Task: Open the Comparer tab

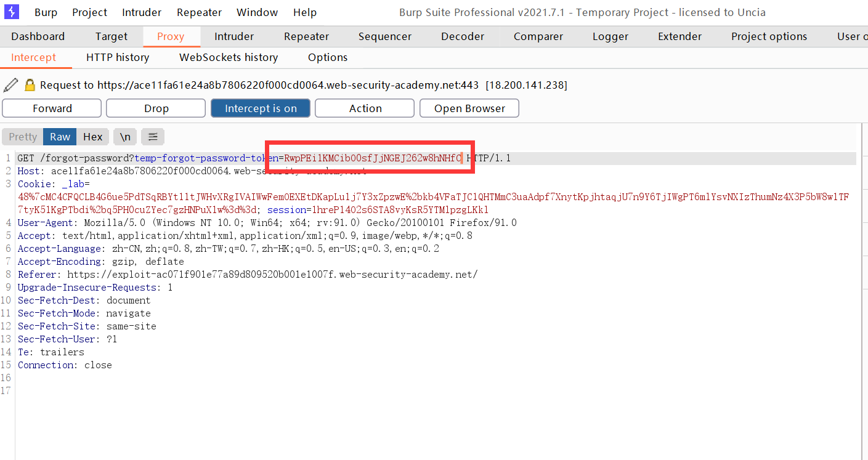Action: [x=538, y=36]
